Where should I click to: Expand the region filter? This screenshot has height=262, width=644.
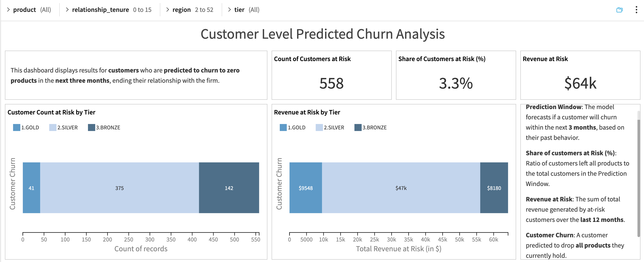[x=168, y=10]
